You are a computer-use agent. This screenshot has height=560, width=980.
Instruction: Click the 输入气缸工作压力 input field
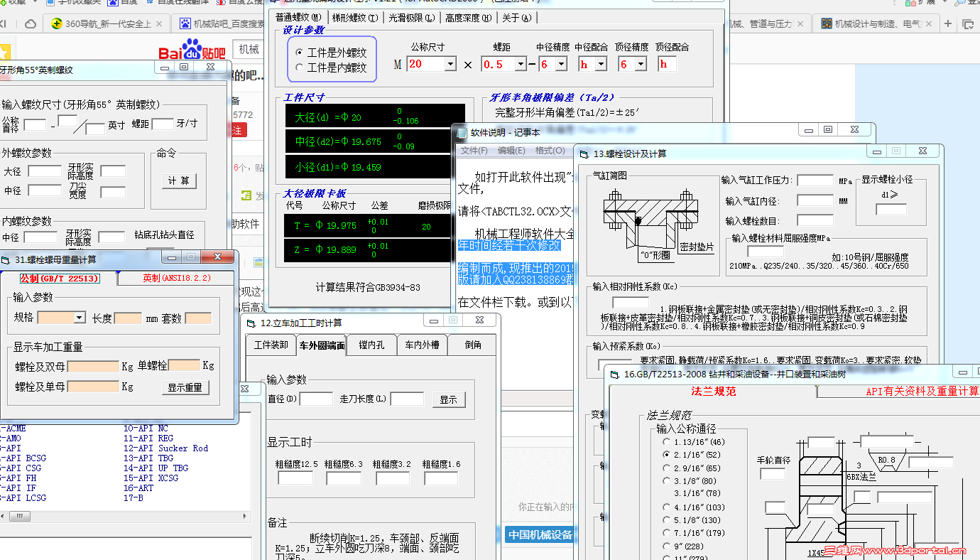815,181
